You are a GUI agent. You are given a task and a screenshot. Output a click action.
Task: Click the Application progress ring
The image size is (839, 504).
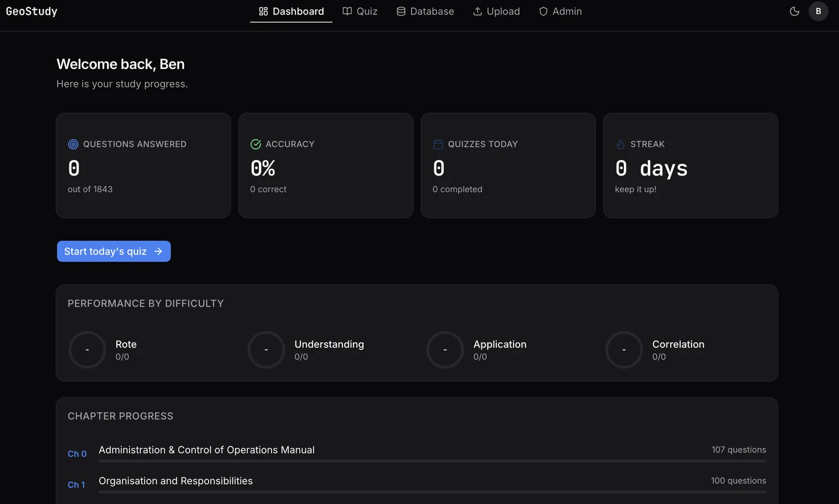tap(445, 350)
